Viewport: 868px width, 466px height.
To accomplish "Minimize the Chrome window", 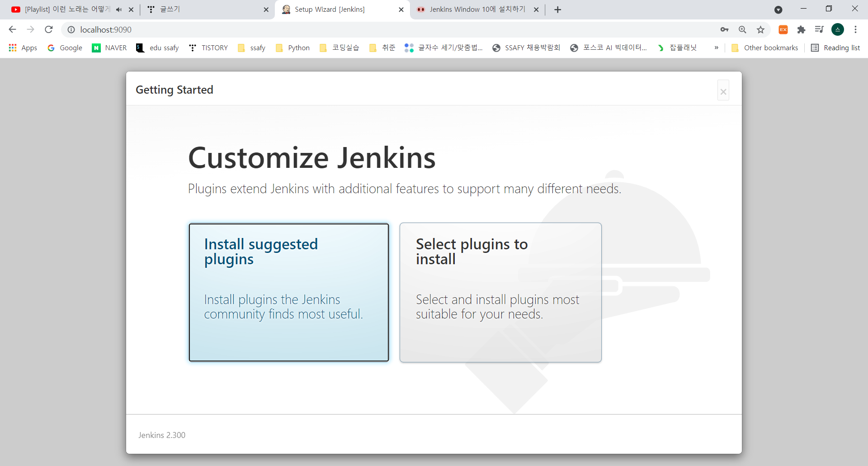I will point(803,9).
